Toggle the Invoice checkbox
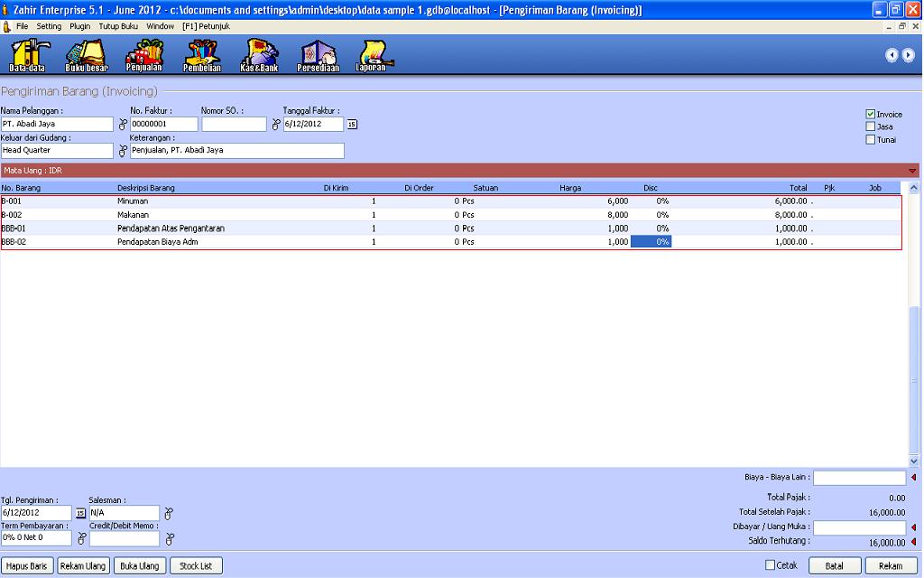This screenshot has height=578, width=924. point(871,114)
